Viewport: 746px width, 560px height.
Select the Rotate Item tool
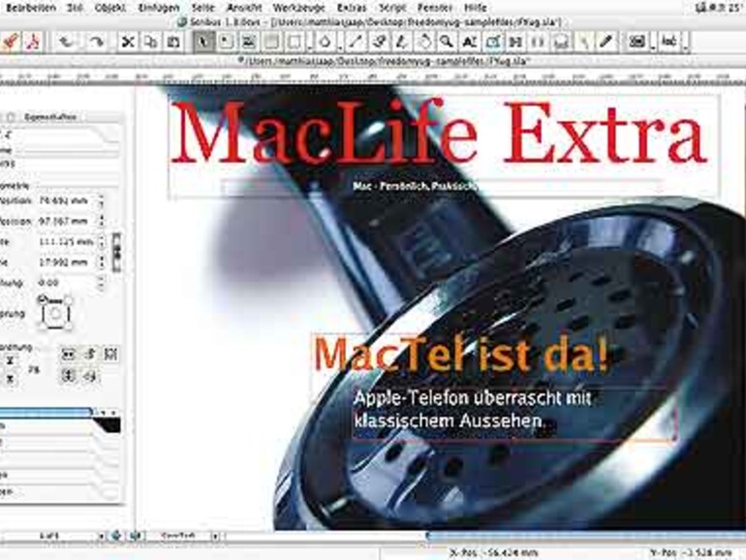[424, 42]
